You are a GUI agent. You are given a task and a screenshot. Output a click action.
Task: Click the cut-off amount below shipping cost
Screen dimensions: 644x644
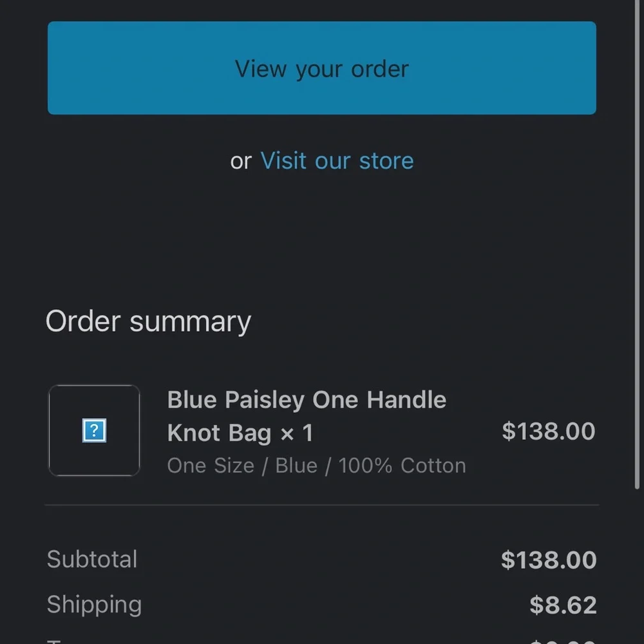coord(563,641)
